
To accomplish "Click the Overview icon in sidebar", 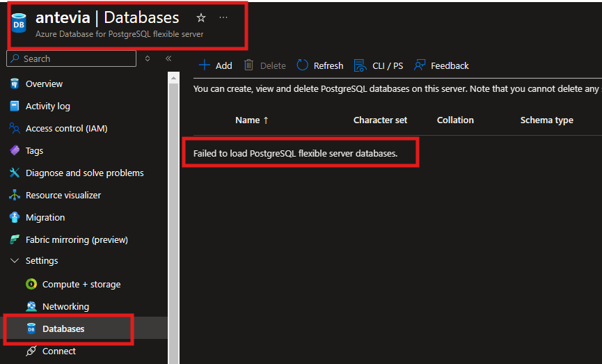I will point(15,84).
